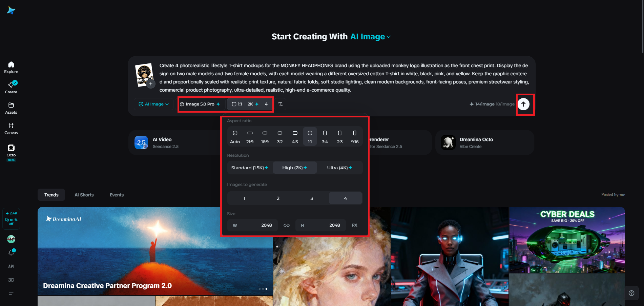Submit the prompt with the up-arrow button
The image size is (644, 306).
pyautogui.click(x=523, y=104)
